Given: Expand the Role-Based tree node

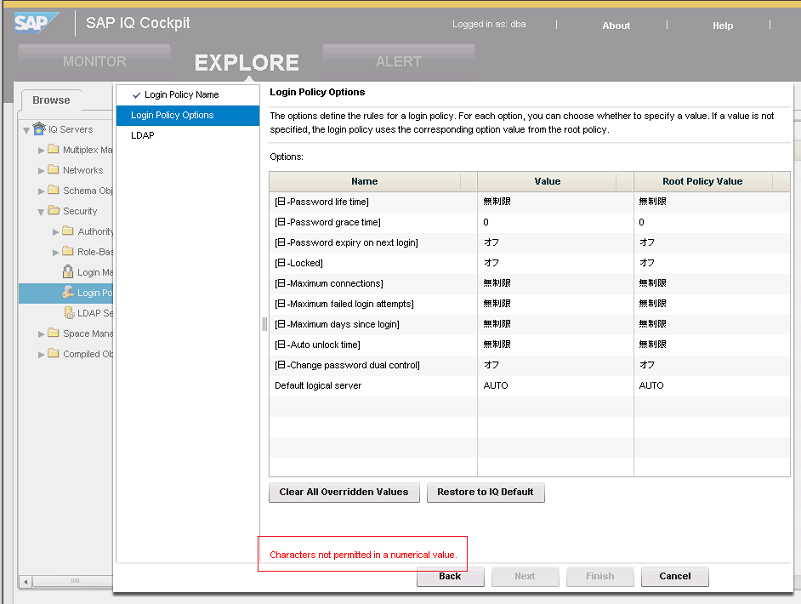Looking at the screenshot, I should [56, 252].
